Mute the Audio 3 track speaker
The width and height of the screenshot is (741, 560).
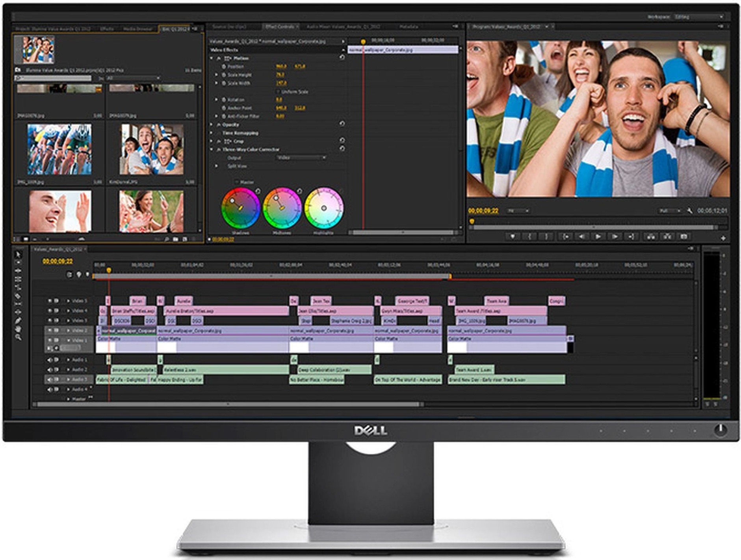pos(50,380)
